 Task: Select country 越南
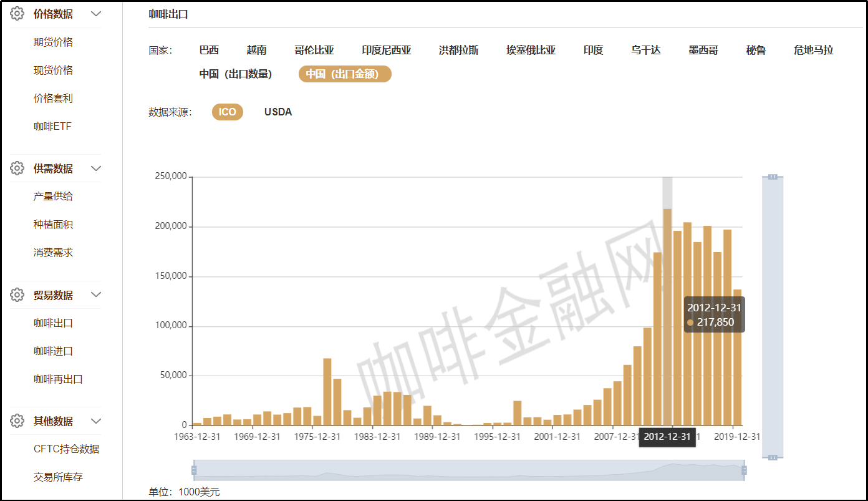coord(256,50)
